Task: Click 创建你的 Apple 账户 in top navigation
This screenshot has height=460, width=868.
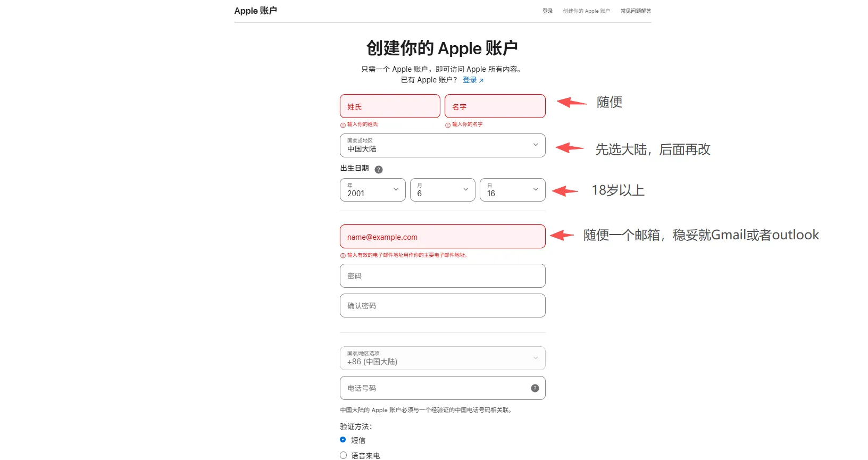Action: tap(587, 11)
